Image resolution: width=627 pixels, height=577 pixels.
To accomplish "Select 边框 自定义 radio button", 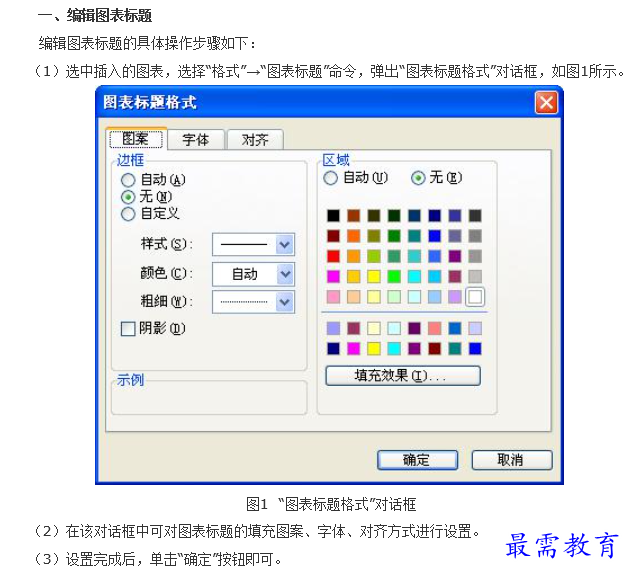I will tap(128, 214).
